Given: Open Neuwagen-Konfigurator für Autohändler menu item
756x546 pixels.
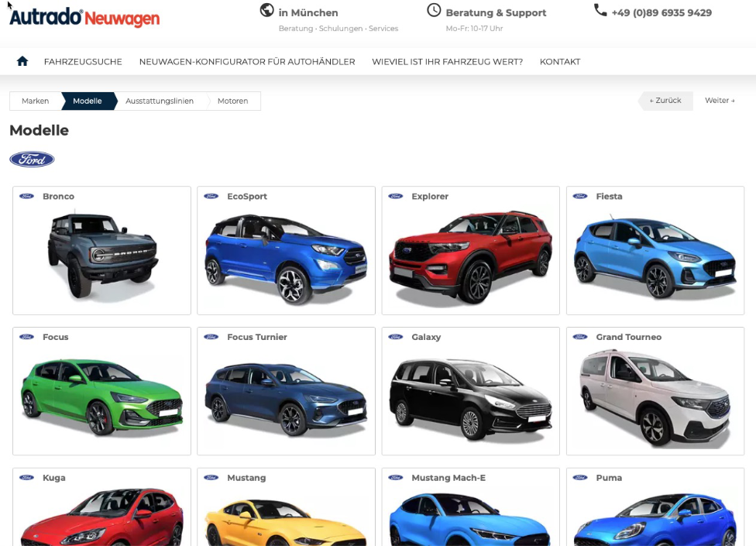Looking at the screenshot, I should click(x=247, y=62).
